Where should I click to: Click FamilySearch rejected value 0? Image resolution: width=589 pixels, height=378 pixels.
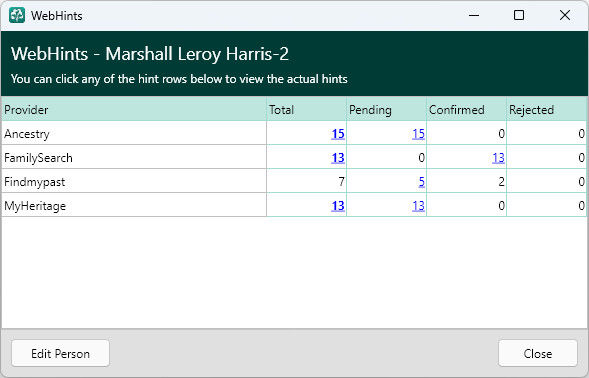point(581,158)
